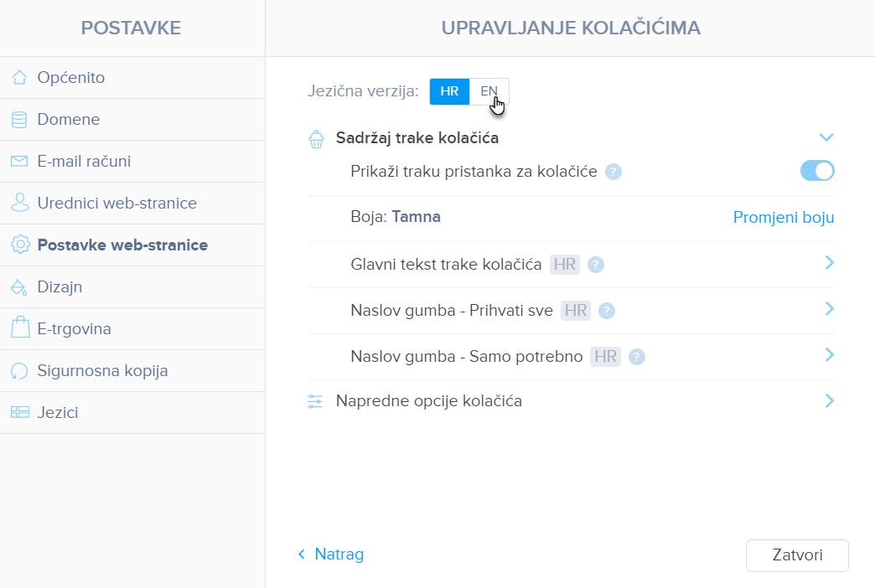Click the languages icon beside Jezici
This screenshot has height=588, width=875.
[20, 412]
